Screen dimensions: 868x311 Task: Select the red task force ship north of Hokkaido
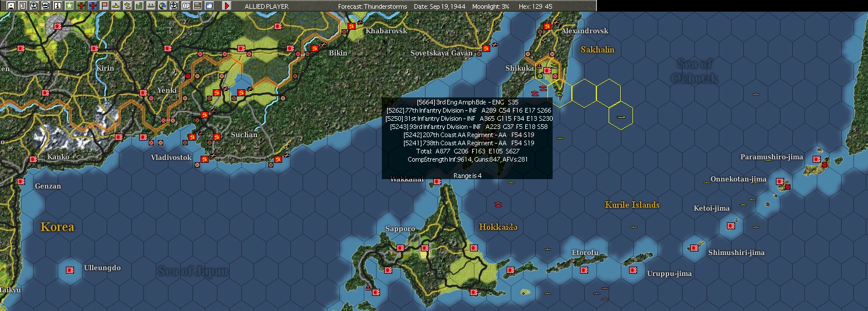(x=499, y=204)
